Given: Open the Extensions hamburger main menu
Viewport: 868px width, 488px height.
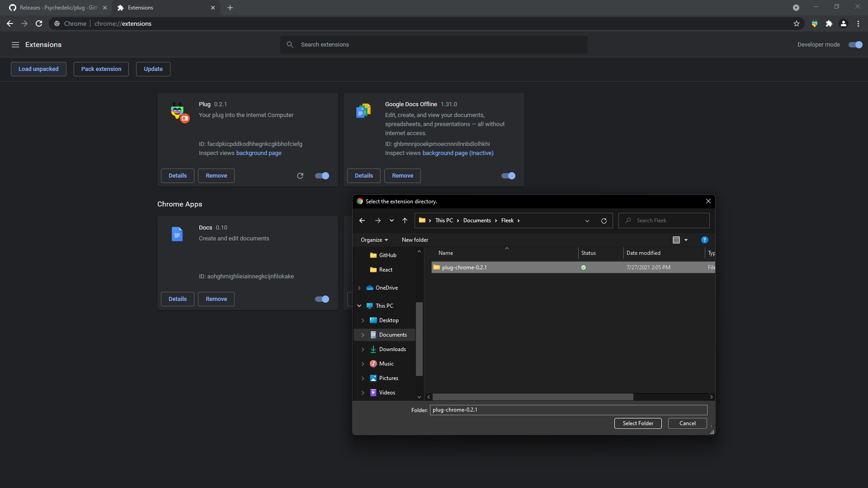Looking at the screenshot, I should tap(15, 45).
